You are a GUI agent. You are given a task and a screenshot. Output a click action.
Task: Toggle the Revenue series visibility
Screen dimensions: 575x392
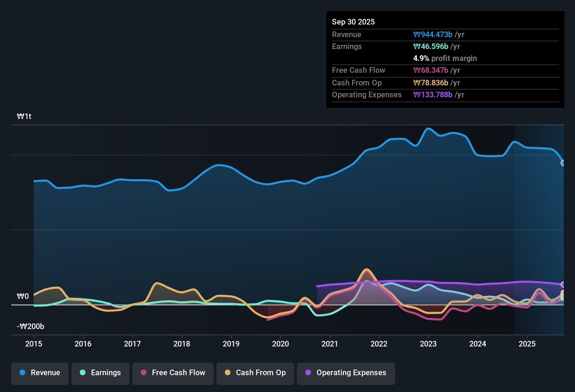pyautogui.click(x=40, y=373)
